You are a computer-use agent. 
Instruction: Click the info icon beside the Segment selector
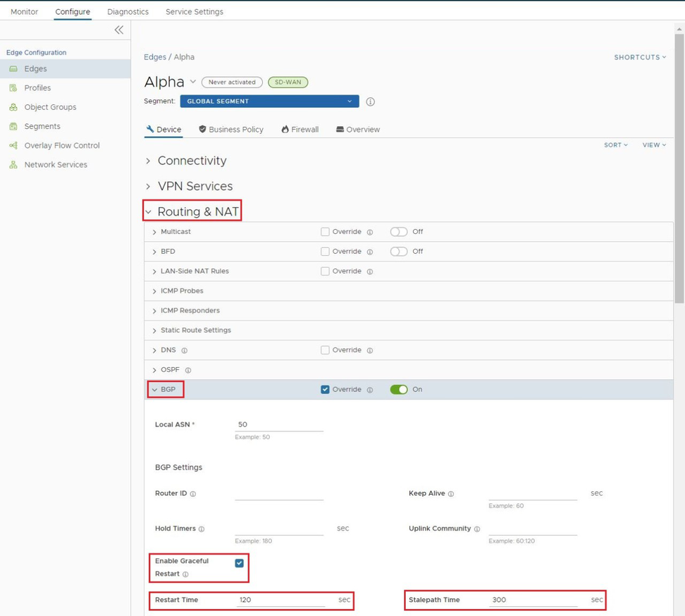(x=370, y=101)
